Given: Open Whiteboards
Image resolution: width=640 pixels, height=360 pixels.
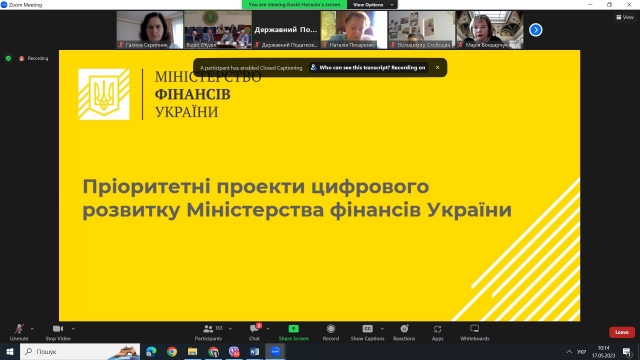Looking at the screenshot, I should [474, 332].
